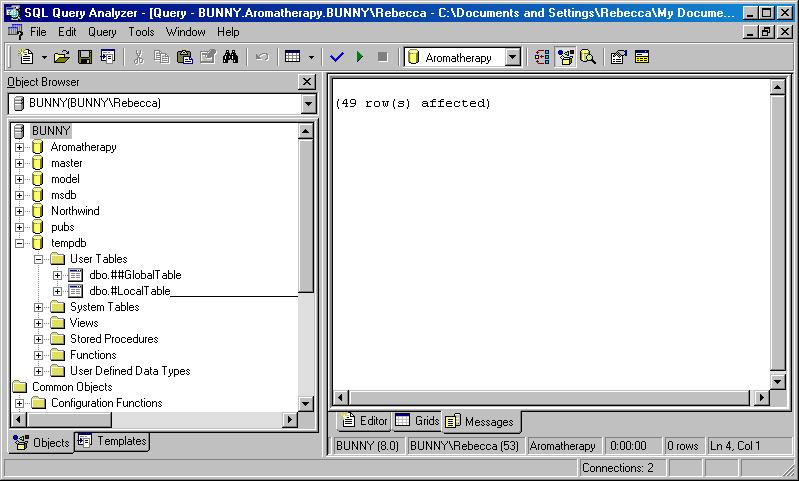799x481 pixels.
Task: Click the Parse Query blue checkmark
Action: (336, 57)
